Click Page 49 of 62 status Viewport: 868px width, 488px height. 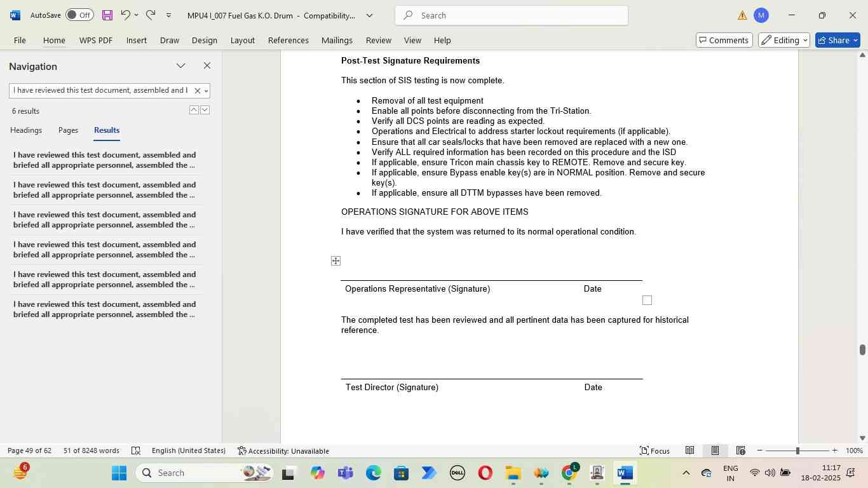click(29, 451)
